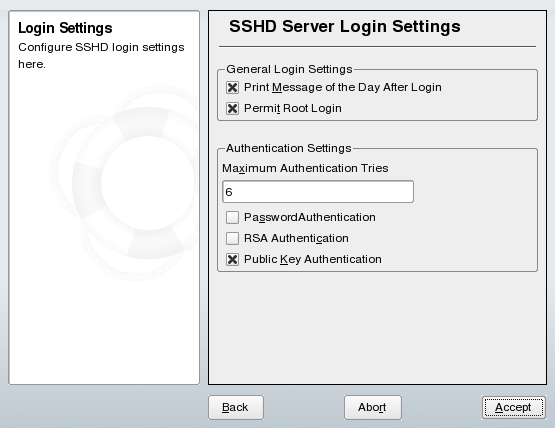Confirm settings with the Accept button
Image resolution: width=555 pixels, height=428 pixels.
click(x=514, y=407)
